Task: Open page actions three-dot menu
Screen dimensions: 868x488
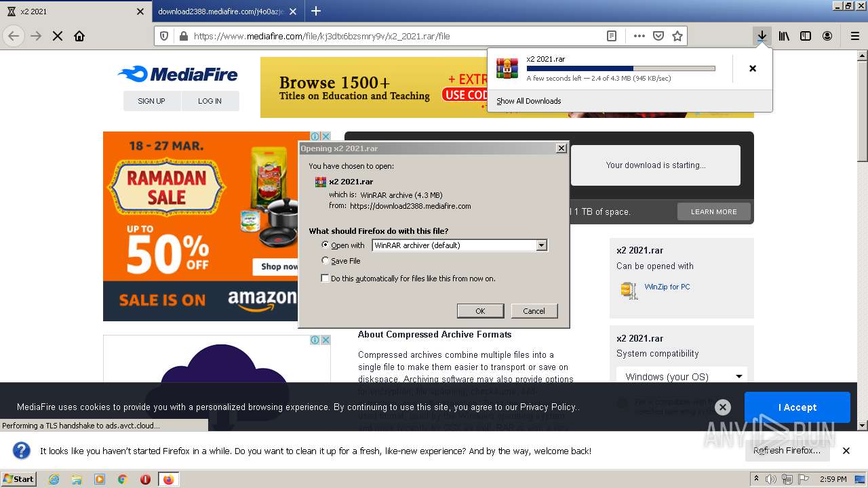Action: coord(639,36)
